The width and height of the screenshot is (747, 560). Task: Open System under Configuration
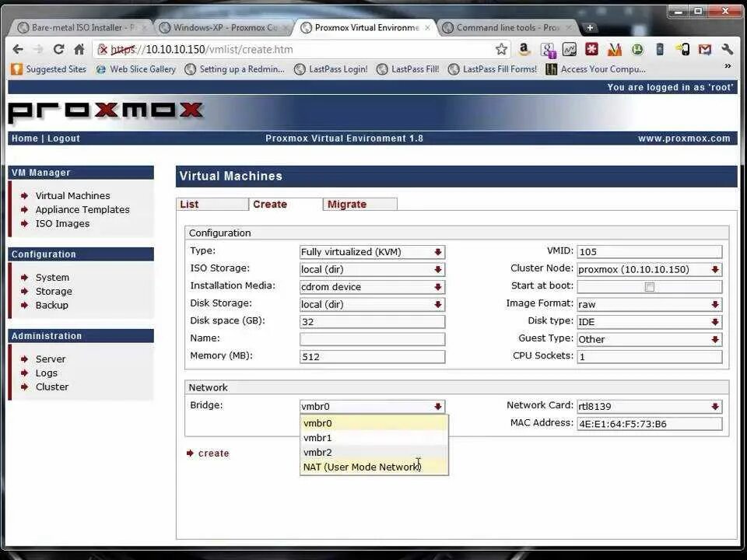[x=52, y=277]
